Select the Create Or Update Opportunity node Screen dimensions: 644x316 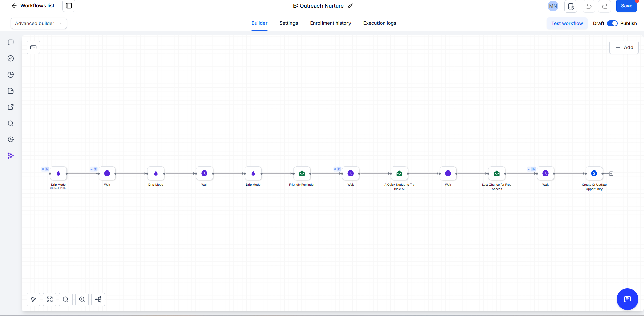[594, 173]
